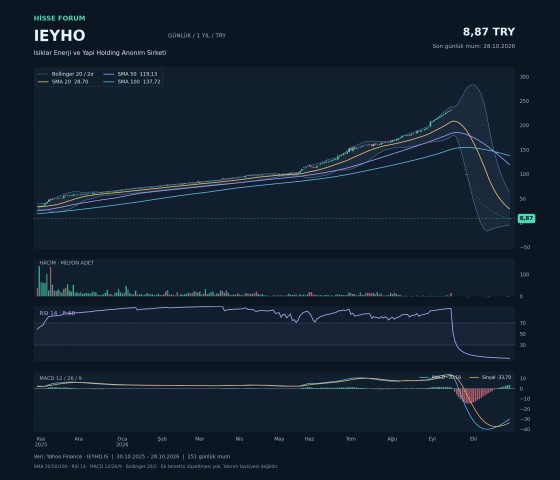Screen dimensions: 560x480
Task: Click the −50 price axis label
Action: click(524, 247)
